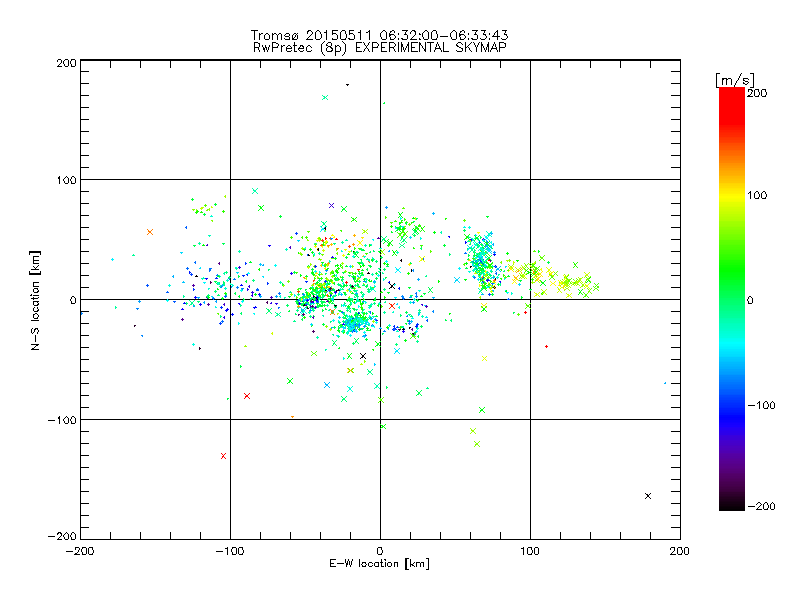Click the color bar's "-100" tick label
This screenshot has height=600, width=800.
pyautogui.click(x=761, y=405)
